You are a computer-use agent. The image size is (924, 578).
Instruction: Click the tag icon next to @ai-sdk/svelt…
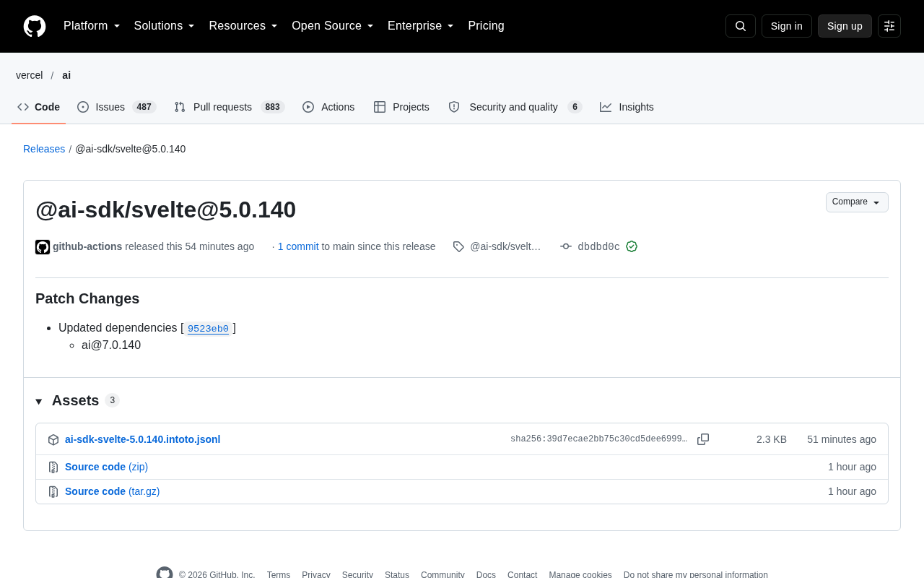coord(458,246)
